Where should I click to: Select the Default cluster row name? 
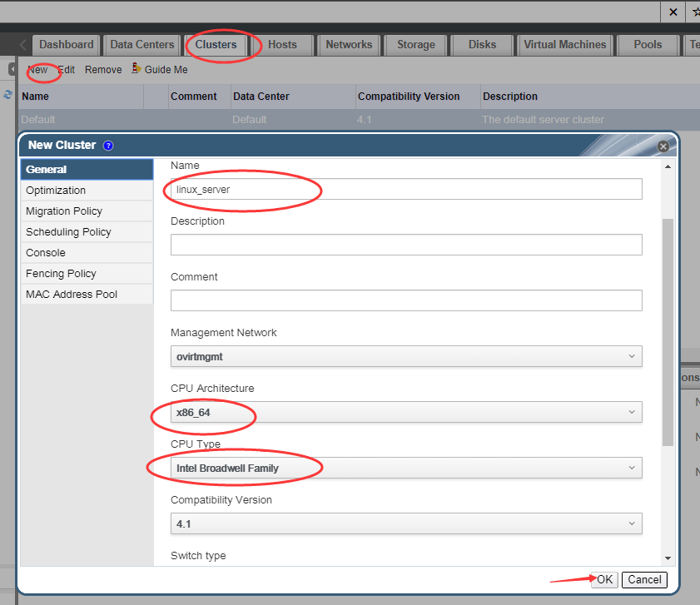[x=38, y=120]
